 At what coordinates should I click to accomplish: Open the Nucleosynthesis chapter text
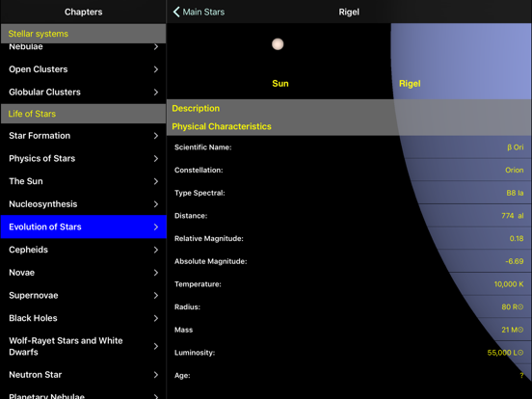[x=43, y=204]
